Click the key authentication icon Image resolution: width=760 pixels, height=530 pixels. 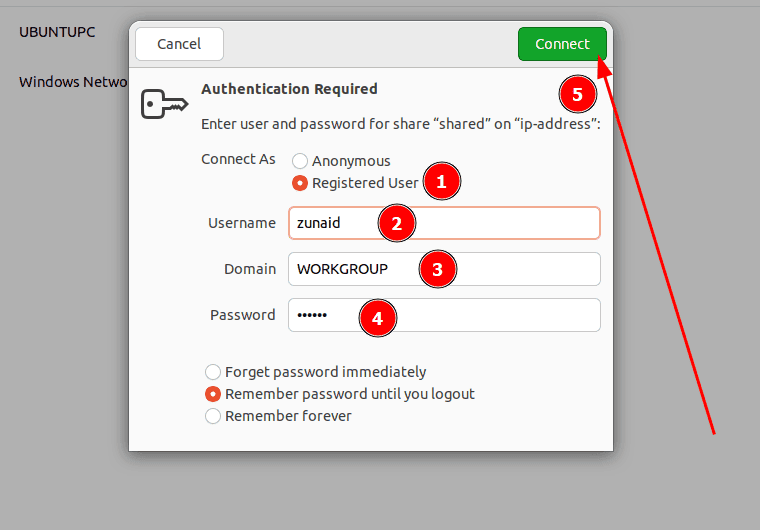[x=165, y=103]
